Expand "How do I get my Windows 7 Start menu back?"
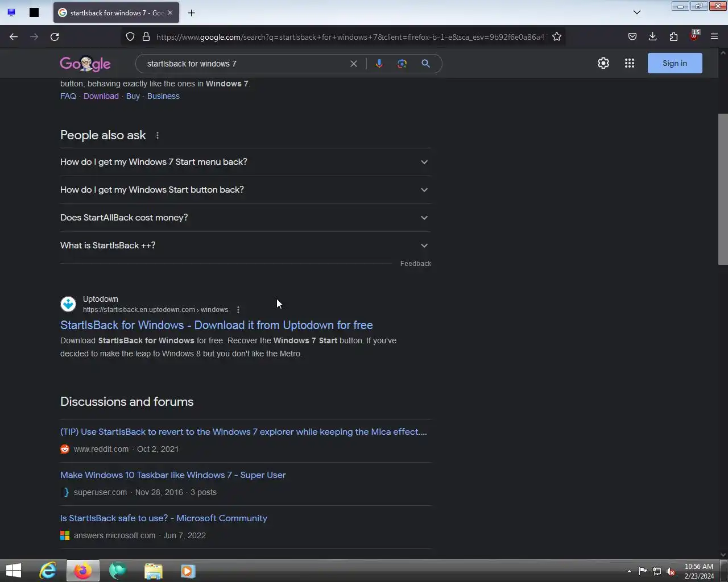Screen dimensions: 728x582 246,162
